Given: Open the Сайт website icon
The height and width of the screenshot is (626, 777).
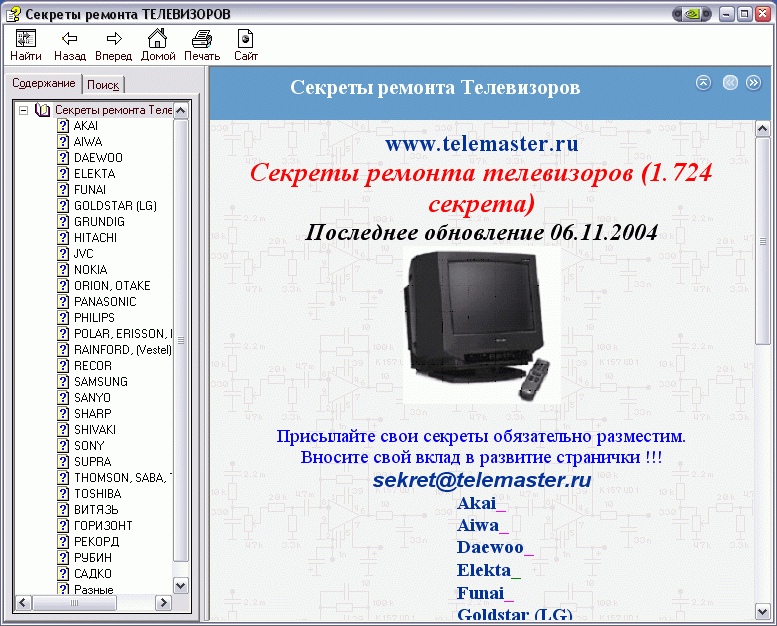Looking at the screenshot, I should click(246, 45).
